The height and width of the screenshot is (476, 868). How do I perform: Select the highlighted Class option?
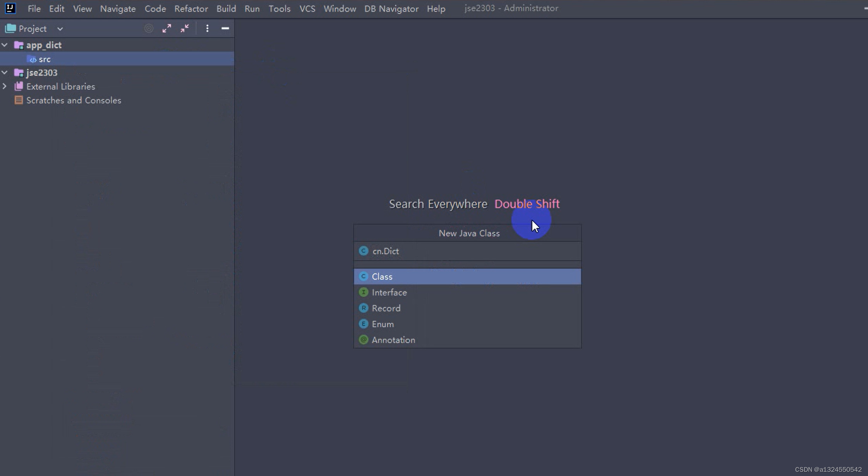click(x=382, y=277)
